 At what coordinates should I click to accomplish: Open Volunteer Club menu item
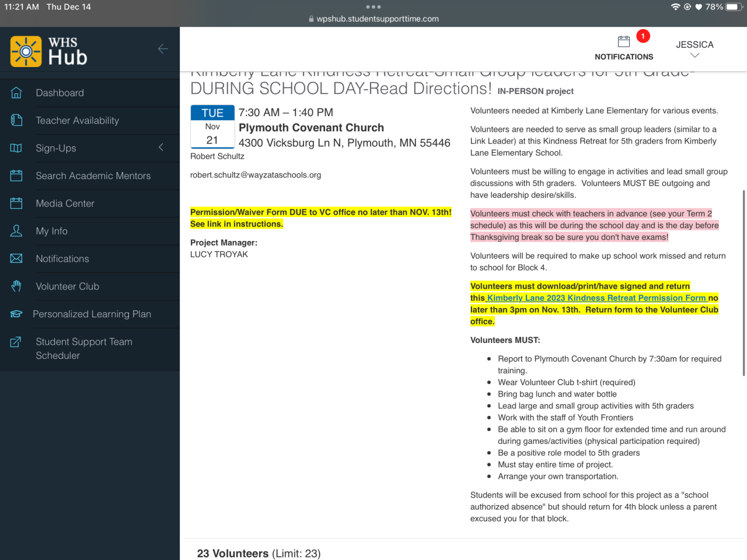coord(68,286)
